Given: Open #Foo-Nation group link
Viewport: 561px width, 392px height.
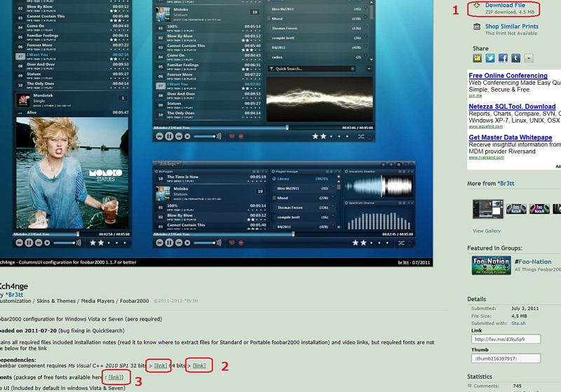Looking at the screenshot, I should (x=533, y=262).
